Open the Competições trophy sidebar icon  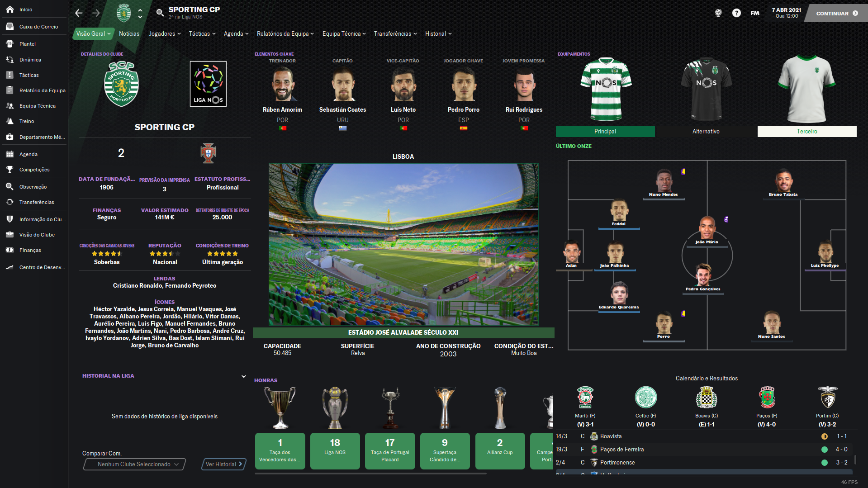click(10, 170)
